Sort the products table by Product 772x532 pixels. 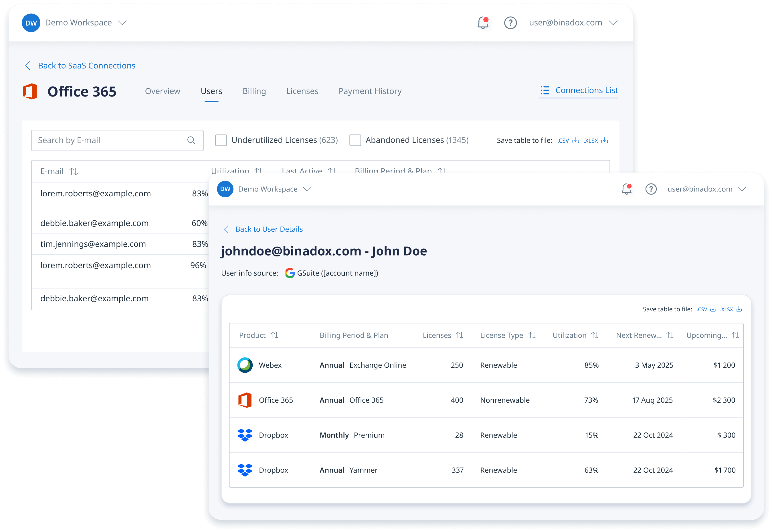[x=274, y=335]
